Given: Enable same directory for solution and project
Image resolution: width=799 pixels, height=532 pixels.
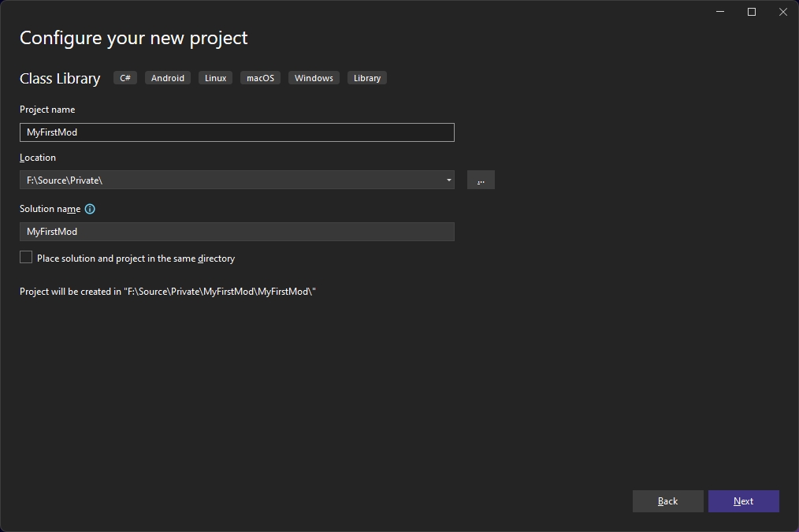Looking at the screenshot, I should 26,258.
